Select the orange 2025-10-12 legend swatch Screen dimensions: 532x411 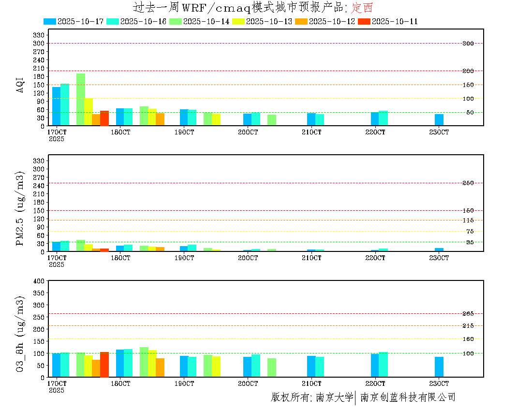point(301,21)
